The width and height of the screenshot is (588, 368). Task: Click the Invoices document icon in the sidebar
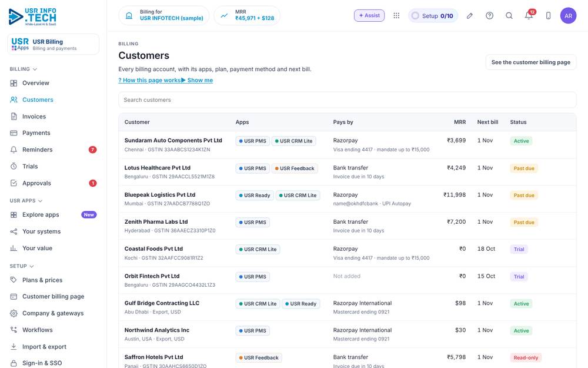pos(14,117)
